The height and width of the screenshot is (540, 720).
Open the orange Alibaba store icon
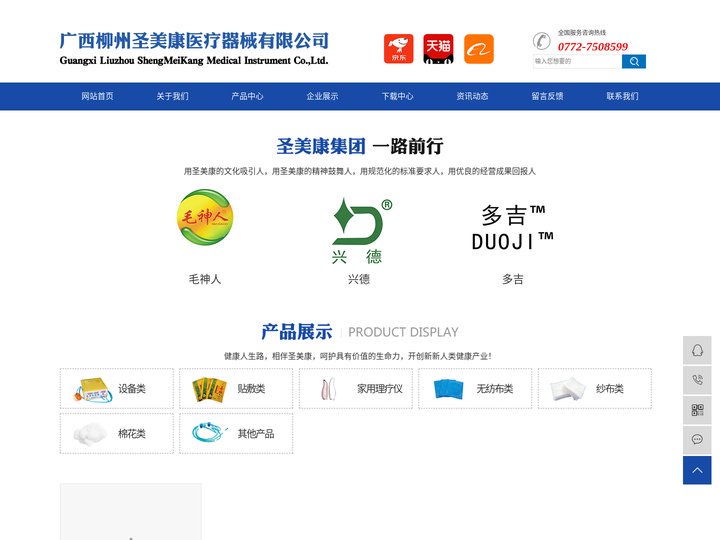coord(479,49)
